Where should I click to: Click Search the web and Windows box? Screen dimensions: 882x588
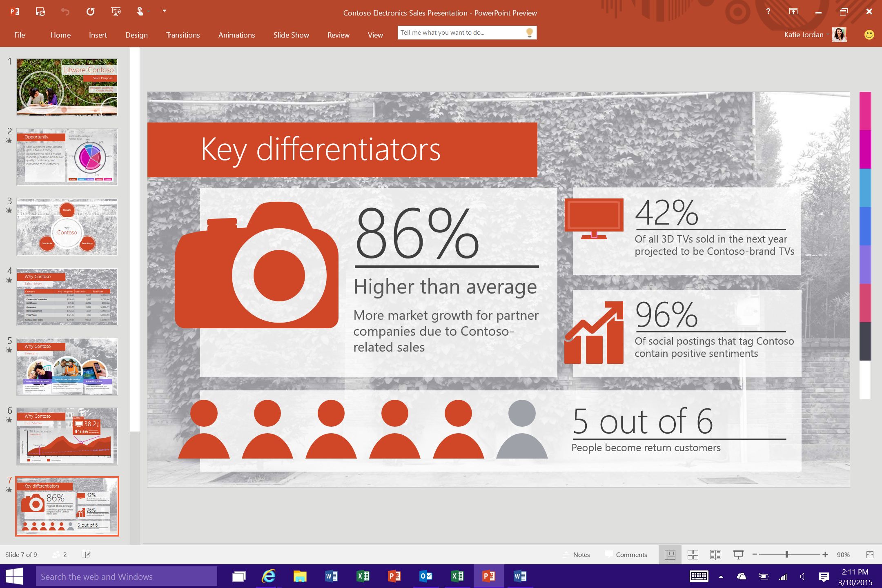[127, 577]
